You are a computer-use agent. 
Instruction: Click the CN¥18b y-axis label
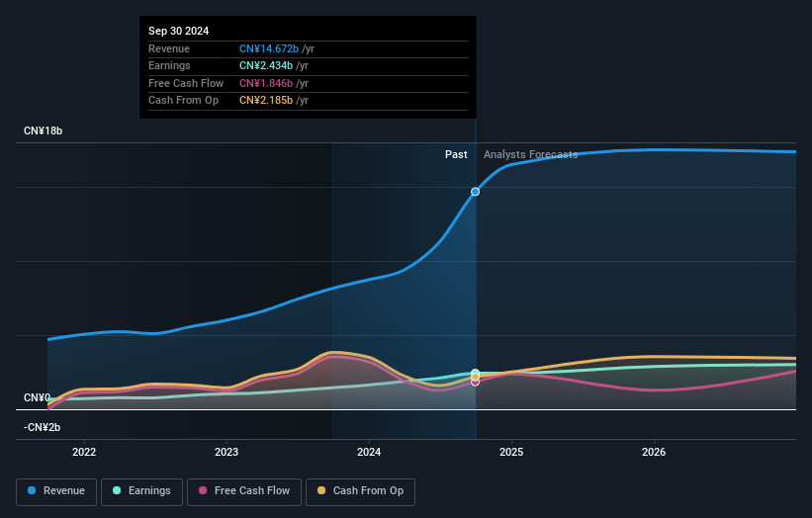coord(43,130)
